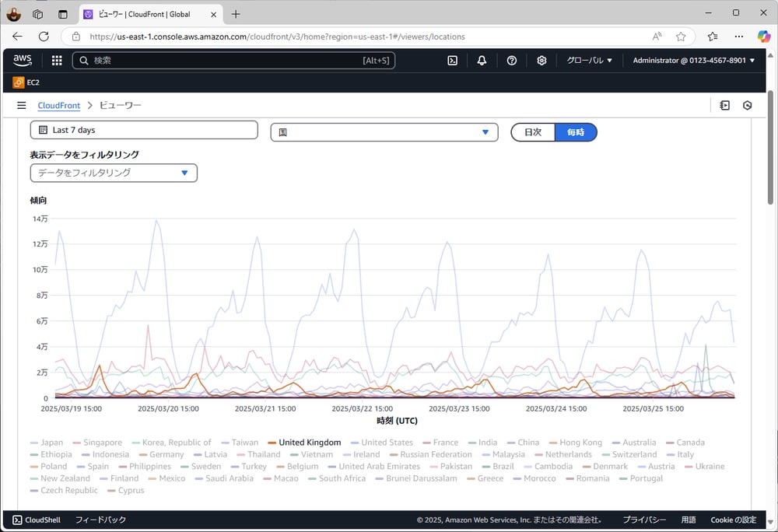
Task: Click the browser back arrow
Action: pyautogui.click(x=17, y=37)
